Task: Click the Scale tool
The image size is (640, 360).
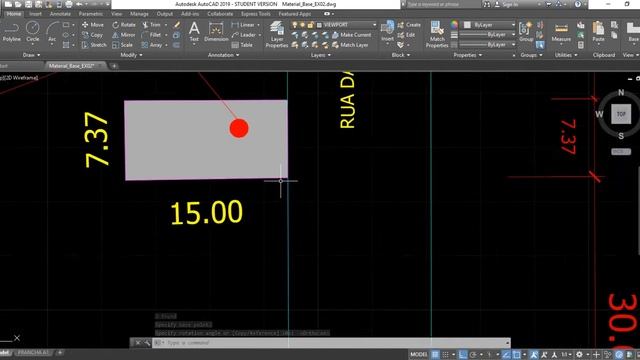Action: pos(122,45)
